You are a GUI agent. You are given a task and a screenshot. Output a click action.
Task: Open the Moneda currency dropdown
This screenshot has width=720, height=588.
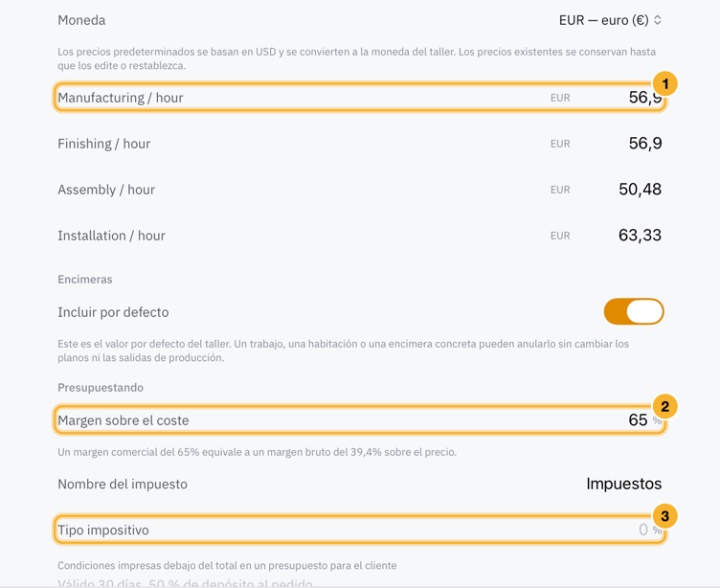tap(610, 20)
